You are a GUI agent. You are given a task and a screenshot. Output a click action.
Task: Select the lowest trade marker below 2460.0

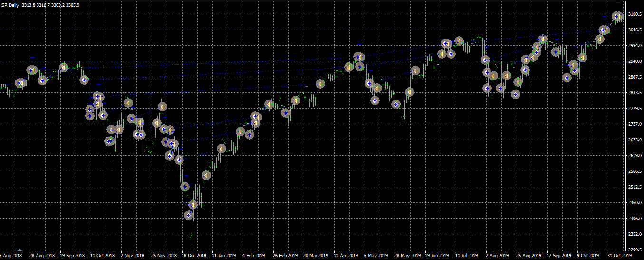(189, 215)
